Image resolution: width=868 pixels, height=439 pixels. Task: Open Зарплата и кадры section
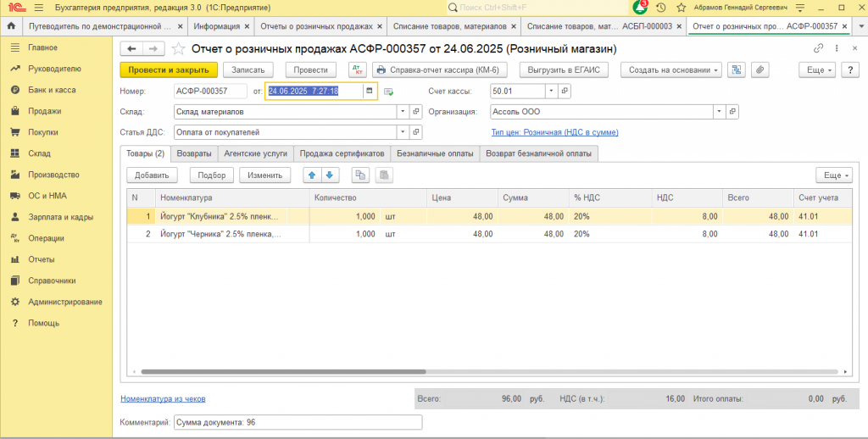pyautogui.click(x=61, y=217)
